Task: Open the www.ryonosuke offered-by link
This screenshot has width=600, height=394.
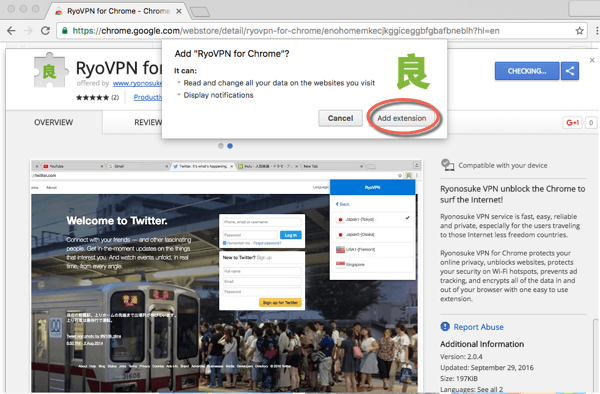Action: pos(137,83)
